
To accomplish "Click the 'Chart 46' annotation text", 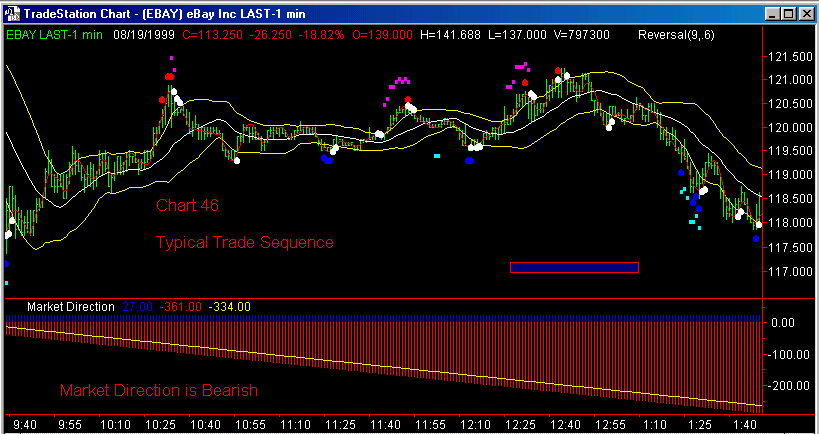I will tap(187, 205).
